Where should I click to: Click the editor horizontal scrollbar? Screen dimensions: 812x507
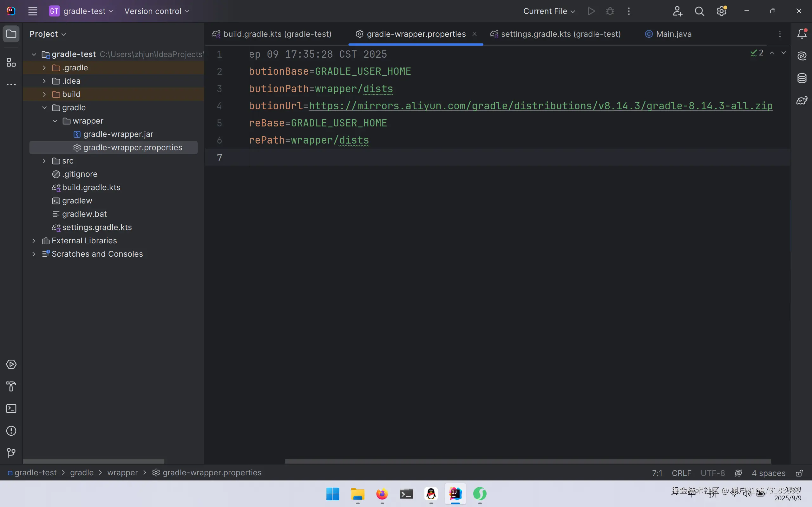click(x=527, y=461)
